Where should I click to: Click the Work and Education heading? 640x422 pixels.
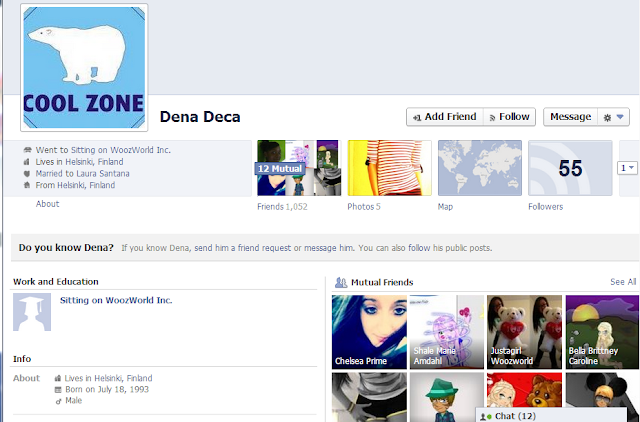point(56,282)
